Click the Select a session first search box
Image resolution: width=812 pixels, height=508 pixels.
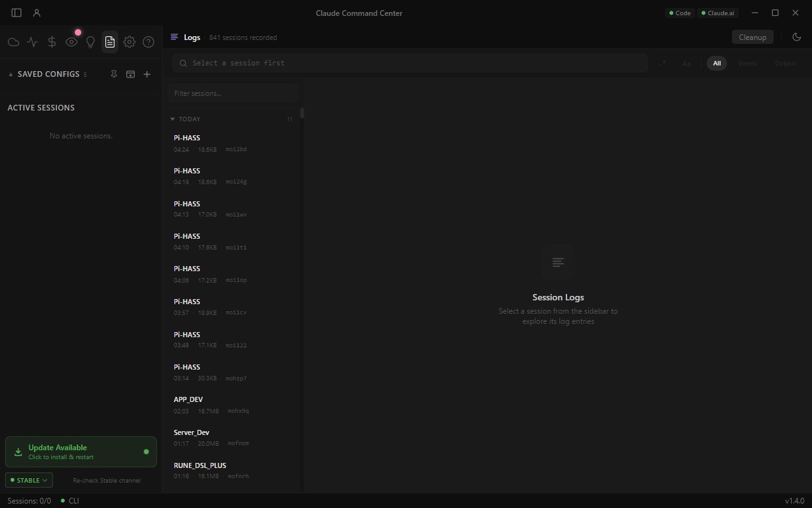410,63
